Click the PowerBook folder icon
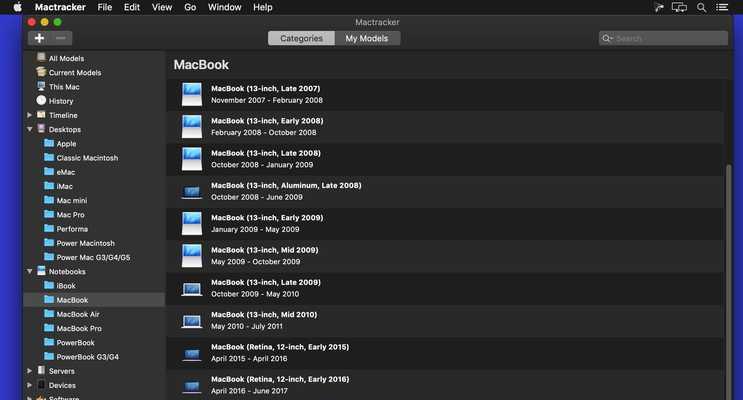The height and width of the screenshot is (400, 743). tap(49, 342)
